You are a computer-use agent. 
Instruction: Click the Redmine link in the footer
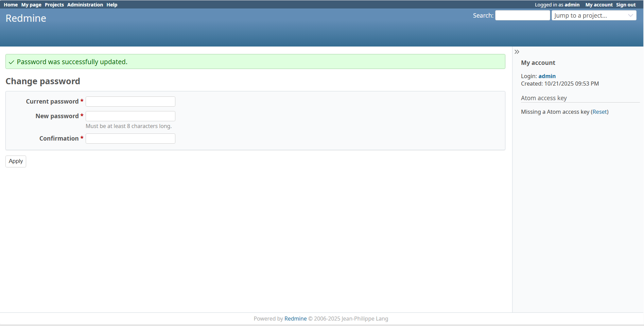click(295, 319)
